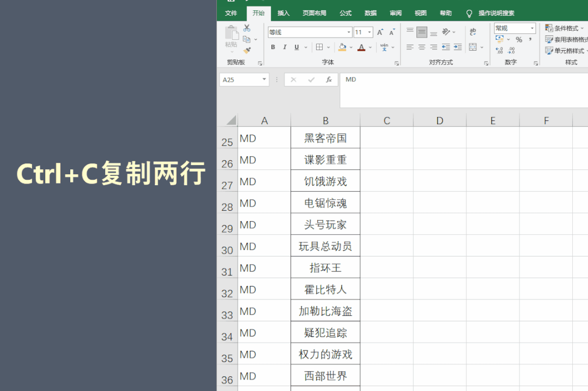Apply percent style with the % icon
Viewport: 588px width, 391px height.
(x=519, y=40)
